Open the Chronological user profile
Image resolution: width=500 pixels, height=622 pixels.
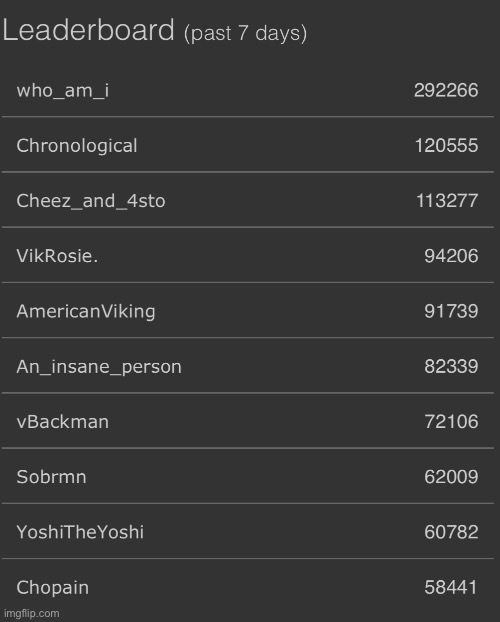pyautogui.click(x=77, y=146)
